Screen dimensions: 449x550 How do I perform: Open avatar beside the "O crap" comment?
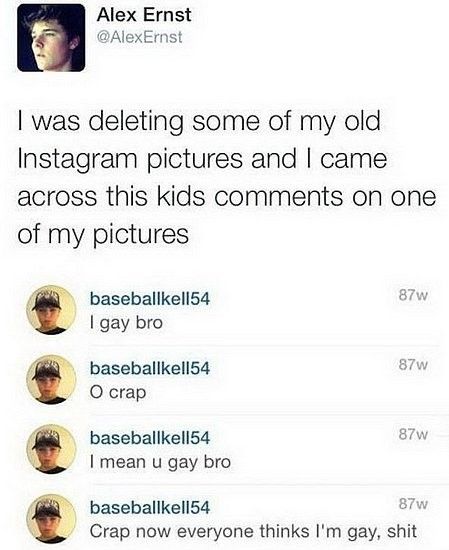click(x=51, y=380)
